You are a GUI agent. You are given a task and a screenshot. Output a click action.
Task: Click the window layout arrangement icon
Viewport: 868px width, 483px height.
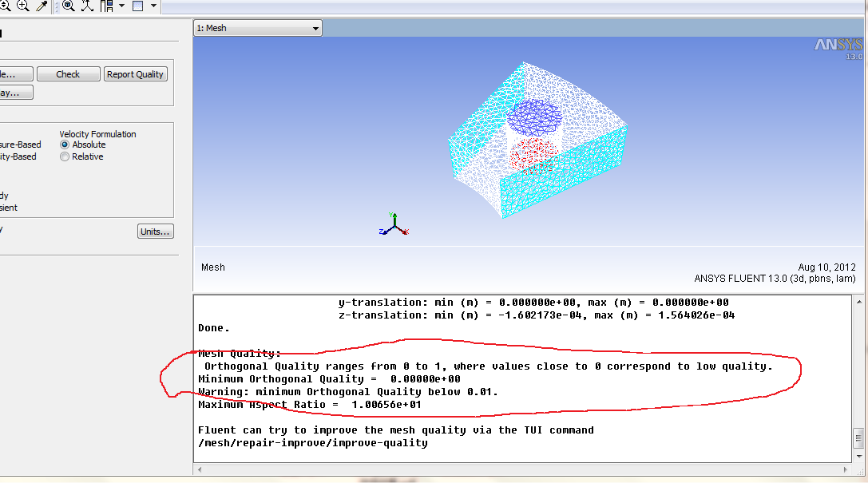[x=105, y=6]
